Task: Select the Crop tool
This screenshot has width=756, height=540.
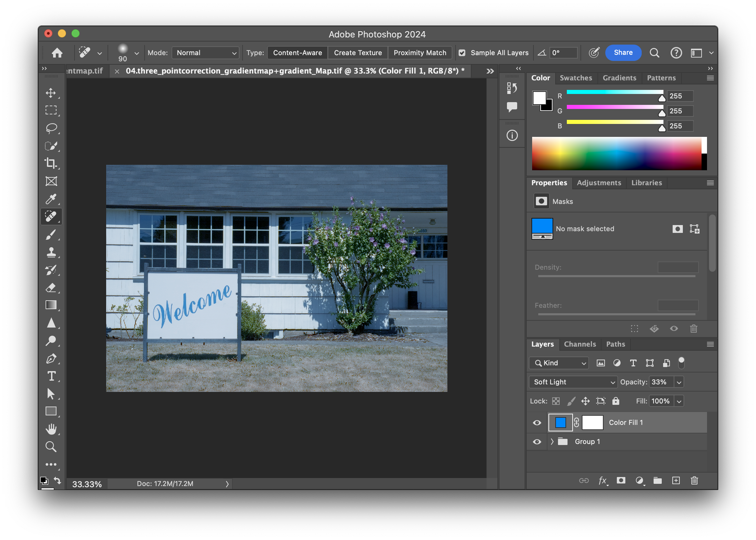Action: [x=51, y=163]
